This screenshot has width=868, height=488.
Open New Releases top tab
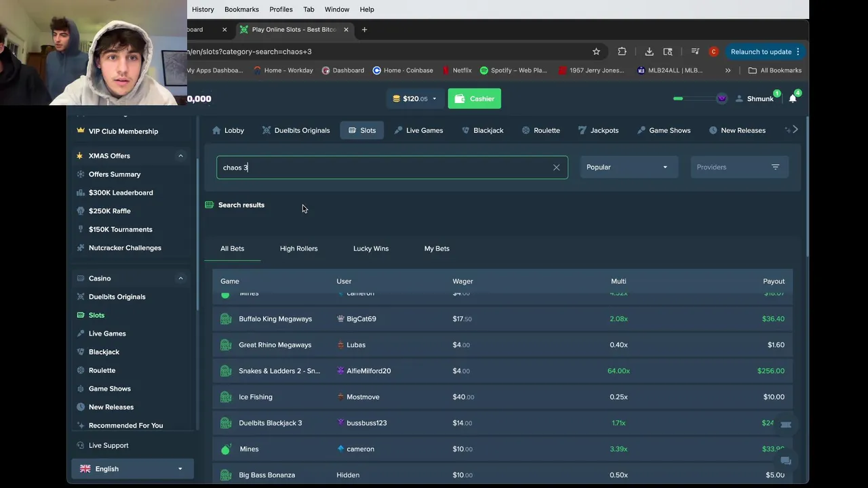pyautogui.click(x=737, y=130)
